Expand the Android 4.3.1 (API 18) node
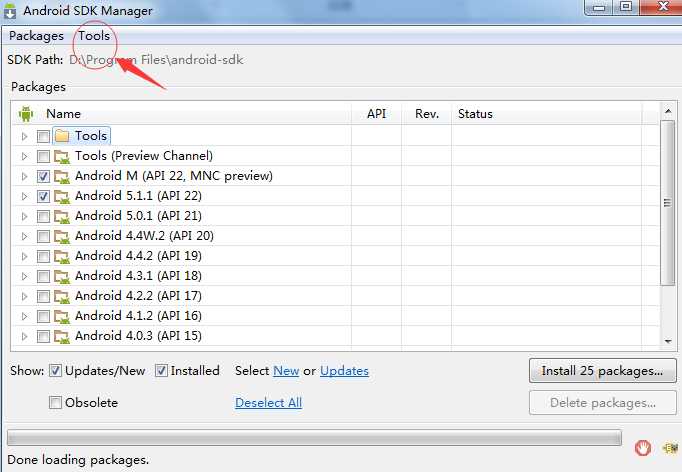The width and height of the screenshot is (682, 472). click(24, 277)
